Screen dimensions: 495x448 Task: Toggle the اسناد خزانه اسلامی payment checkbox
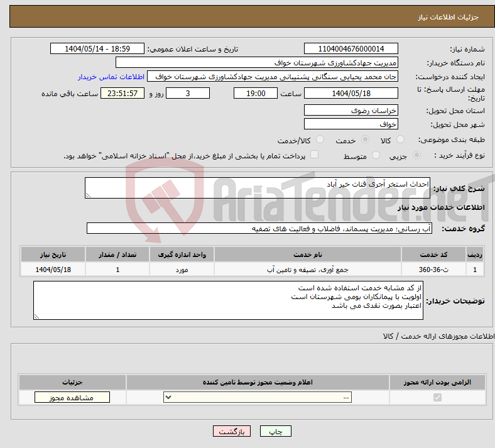pyautogui.click(x=315, y=155)
